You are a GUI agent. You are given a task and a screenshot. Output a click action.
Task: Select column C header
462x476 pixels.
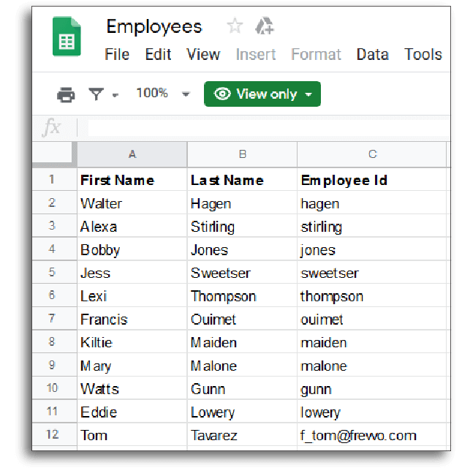pyautogui.click(x=372, y=154)
